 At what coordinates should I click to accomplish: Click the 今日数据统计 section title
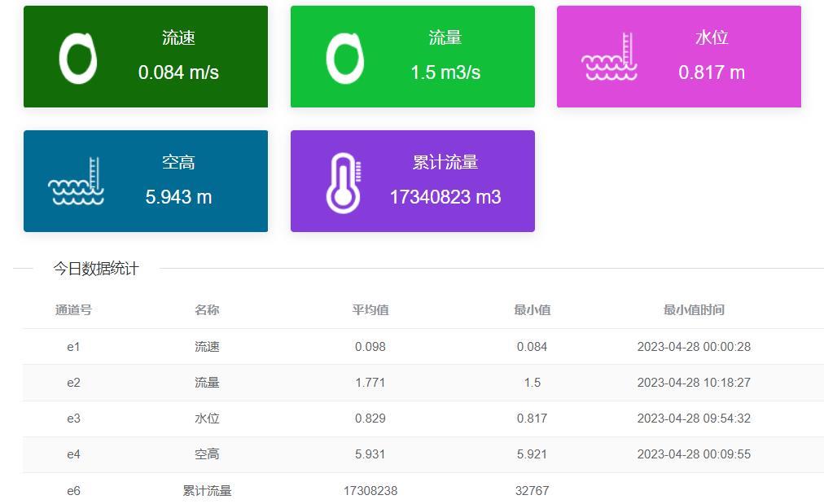(x=96, y=269)
